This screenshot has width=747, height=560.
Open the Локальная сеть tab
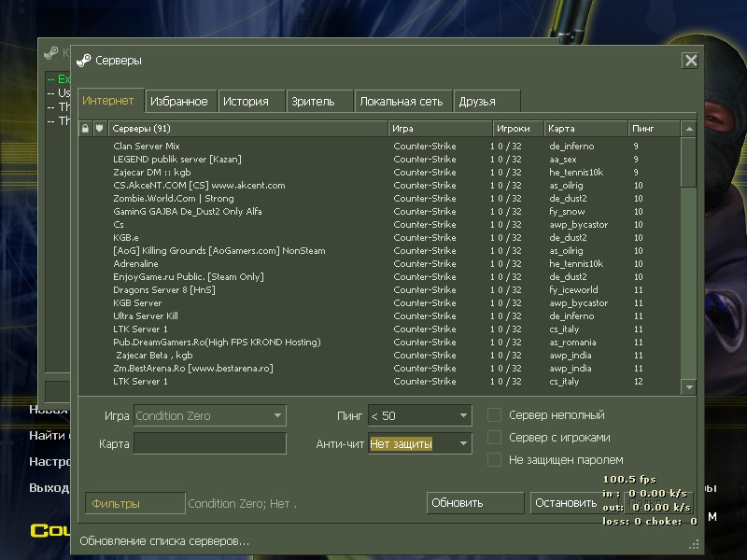click(403, 102)
